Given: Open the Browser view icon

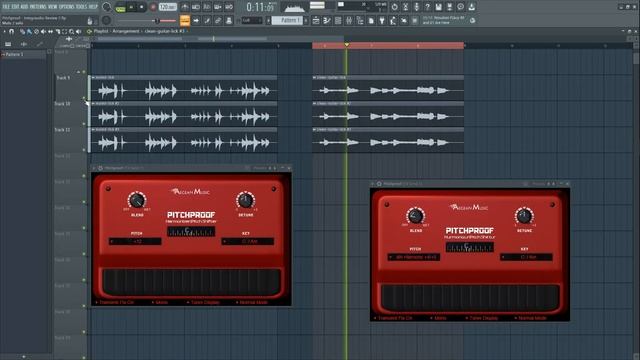Looking at the screenshot, I should [x=360, y=20].
